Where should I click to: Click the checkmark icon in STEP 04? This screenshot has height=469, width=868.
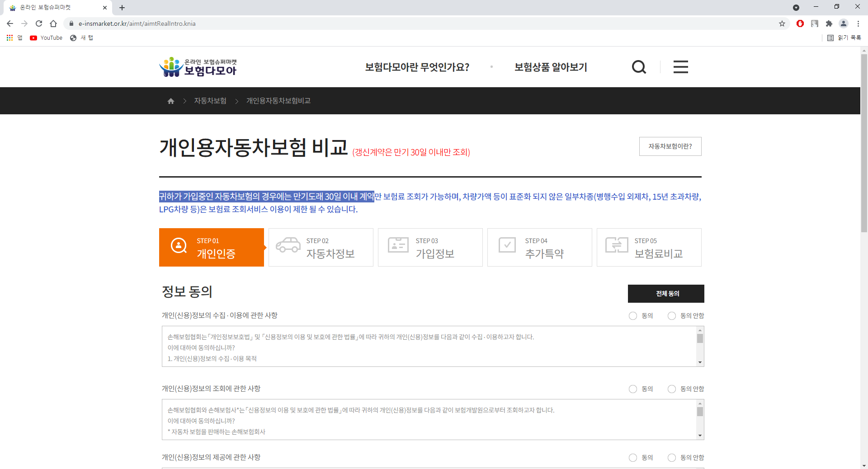click(507, 245)
